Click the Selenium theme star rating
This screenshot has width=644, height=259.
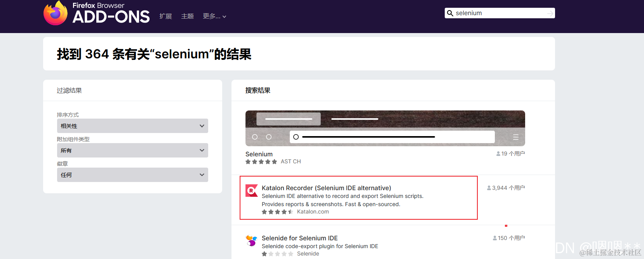click(261, 162)
